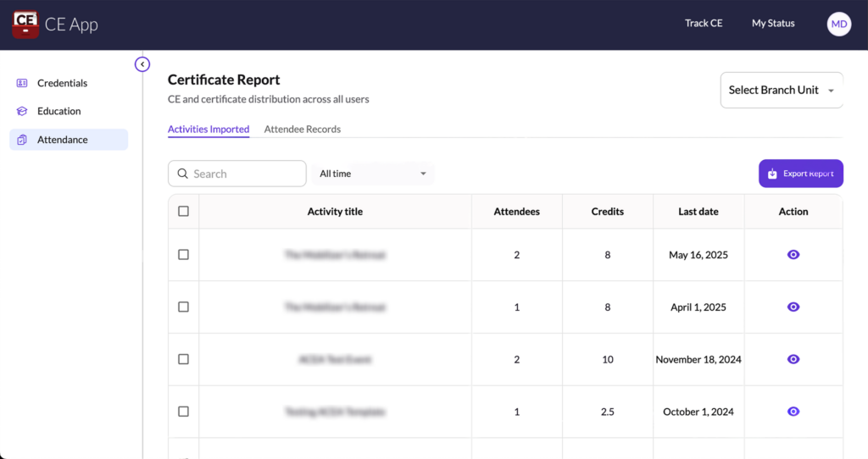Screen dimensions: 868x459
Task: Click the Attendees column header
Action: click(x=516, y=212)
